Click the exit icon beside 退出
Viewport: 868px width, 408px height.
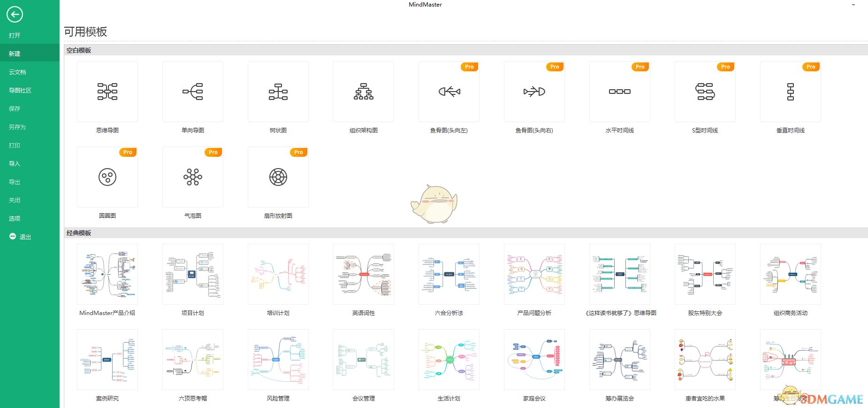(x=13, y=237)
